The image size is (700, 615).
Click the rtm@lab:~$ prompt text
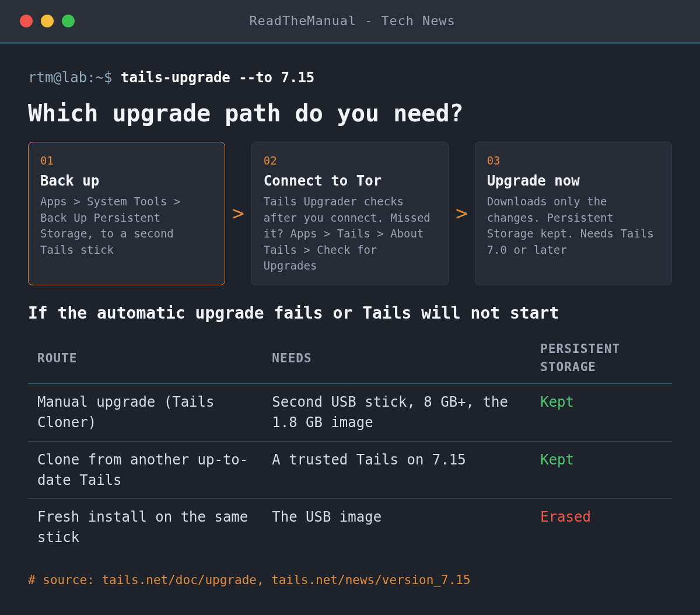tap(70, 78)
